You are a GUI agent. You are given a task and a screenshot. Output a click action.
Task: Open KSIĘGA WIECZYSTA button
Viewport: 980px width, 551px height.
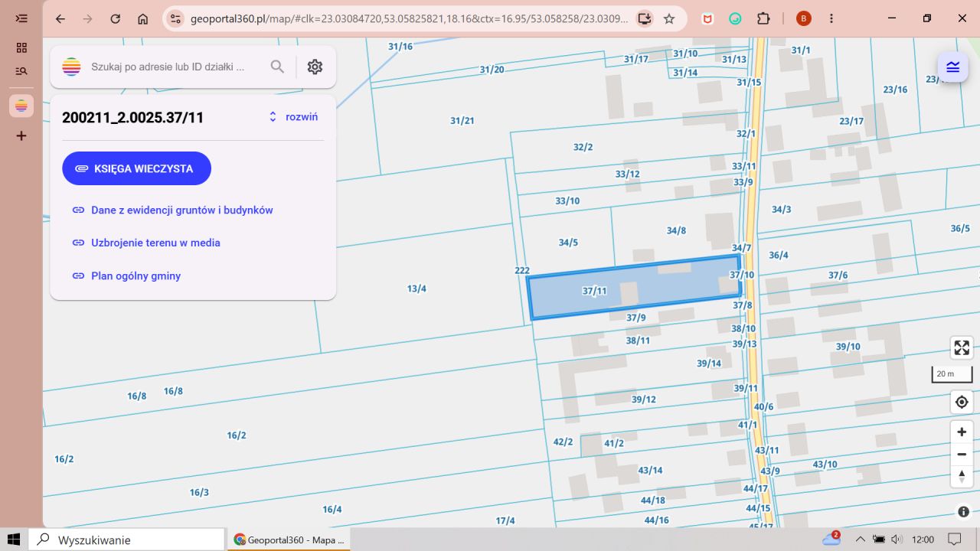(x=136, y=168)
